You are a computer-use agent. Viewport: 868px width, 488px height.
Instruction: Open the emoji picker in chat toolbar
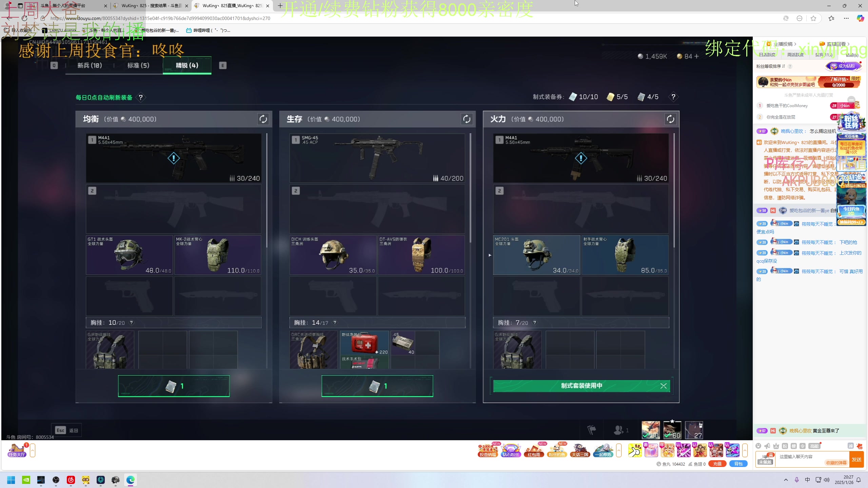(x=758, y=446)
